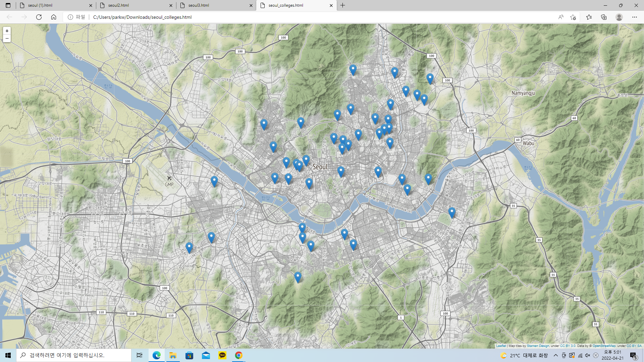Open a new browser tab
Viewport: 644px width, 362px height.
[342, 5]
